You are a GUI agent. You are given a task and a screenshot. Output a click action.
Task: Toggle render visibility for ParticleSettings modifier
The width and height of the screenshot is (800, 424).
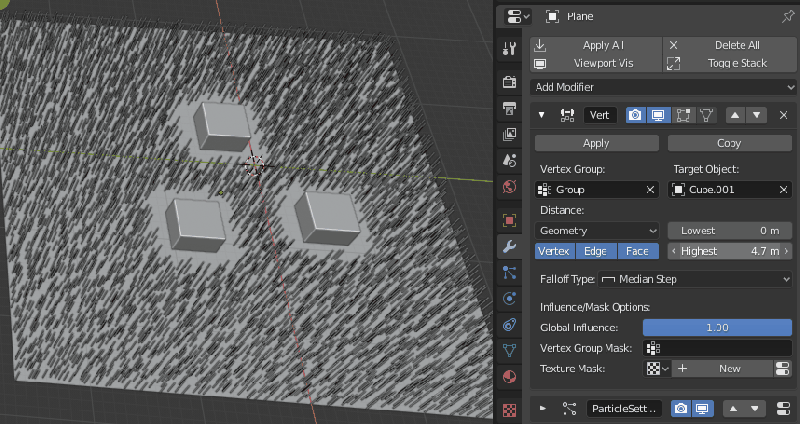click(681, 409)
